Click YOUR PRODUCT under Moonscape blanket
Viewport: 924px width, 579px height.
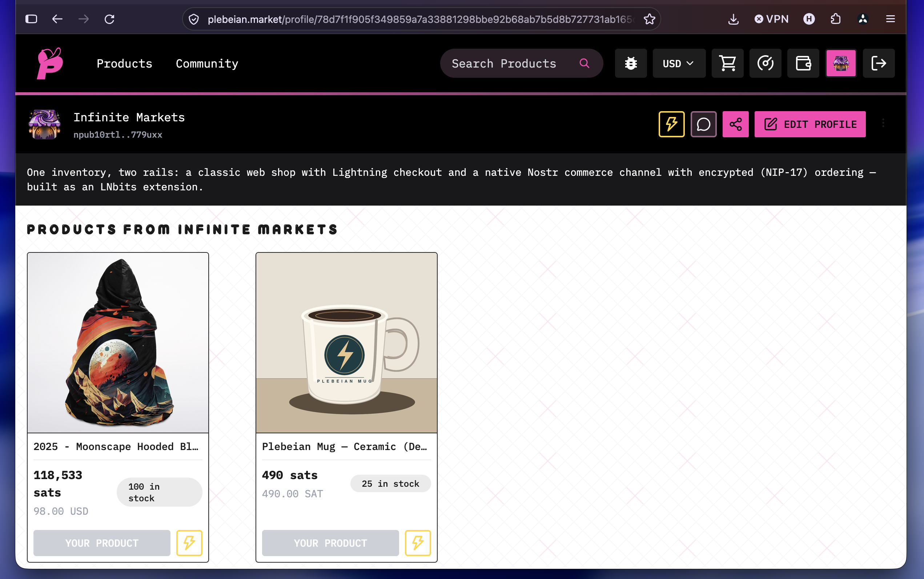(x=102, y=543)
